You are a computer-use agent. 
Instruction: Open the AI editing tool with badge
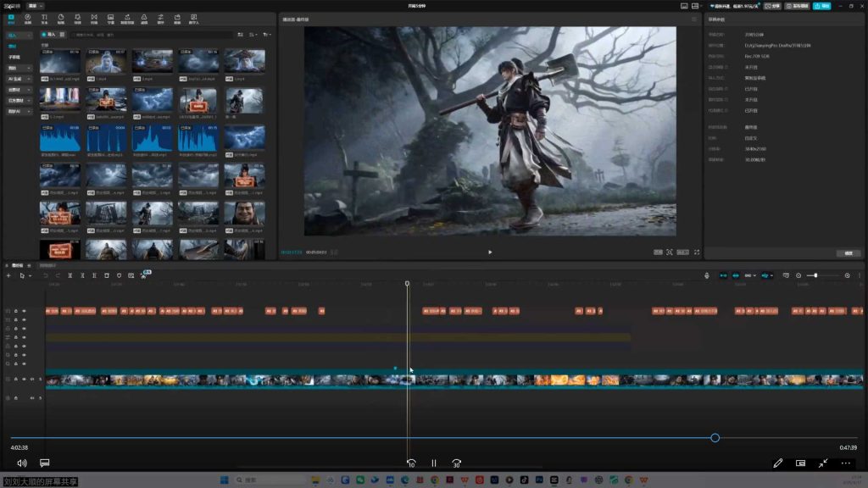(144, 274)
